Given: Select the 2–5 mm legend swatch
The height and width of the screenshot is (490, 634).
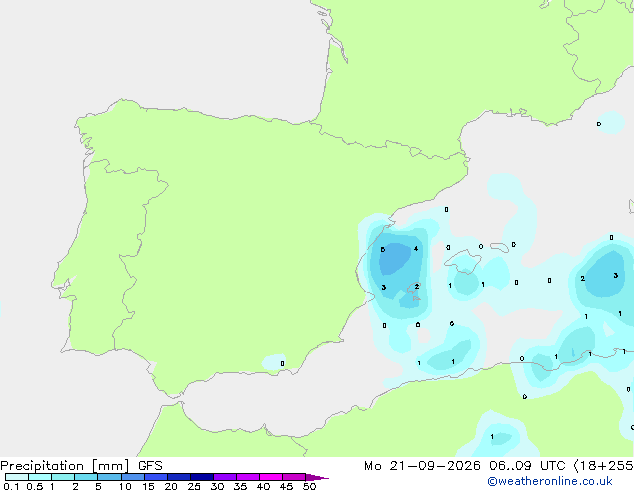Looking at the screenshot, I should coord(86,477).
